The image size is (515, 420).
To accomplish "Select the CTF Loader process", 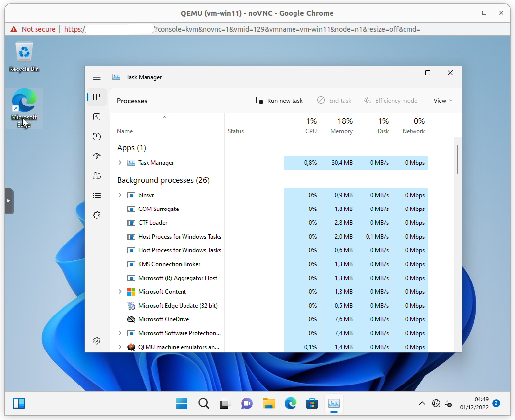I will tap(269, 223).
